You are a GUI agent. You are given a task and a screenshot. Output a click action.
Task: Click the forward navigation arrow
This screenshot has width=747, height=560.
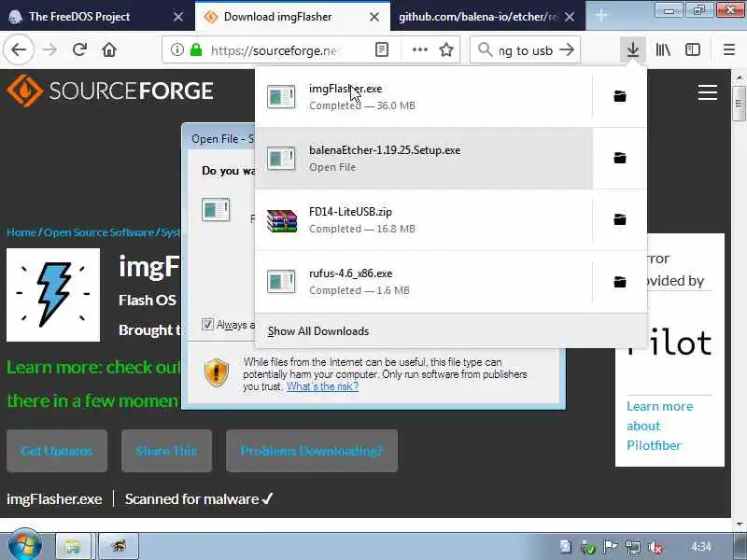[x=49, y=49]
